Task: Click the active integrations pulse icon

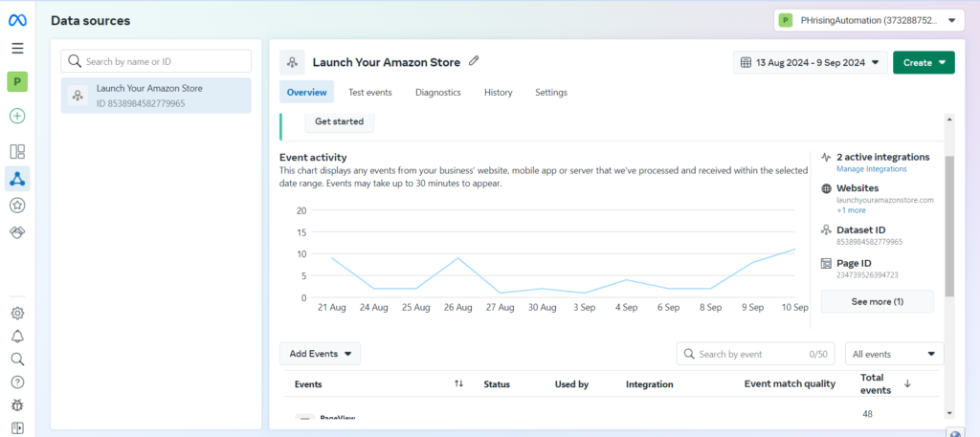Action: coord(826,158)
